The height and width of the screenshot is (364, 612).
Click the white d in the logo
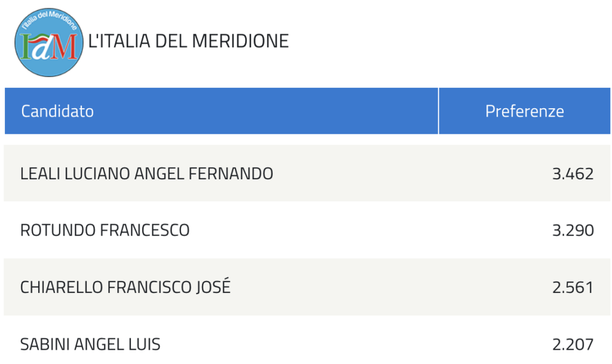coord(41,48)
